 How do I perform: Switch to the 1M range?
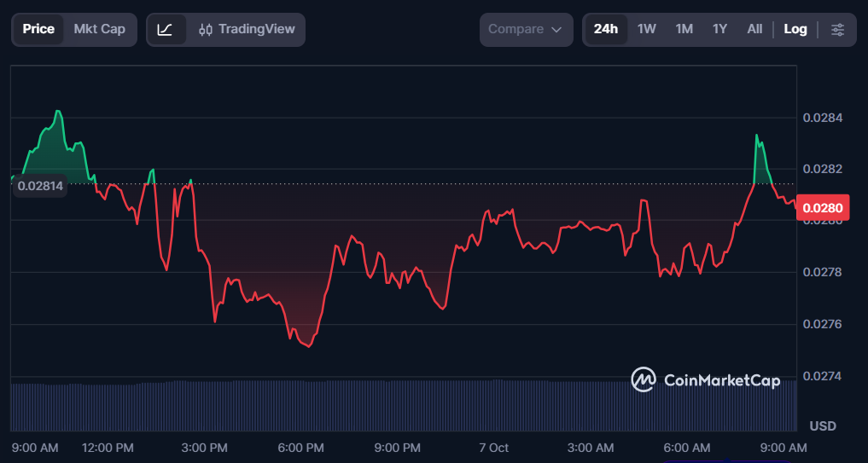click(x=684, y=29)
